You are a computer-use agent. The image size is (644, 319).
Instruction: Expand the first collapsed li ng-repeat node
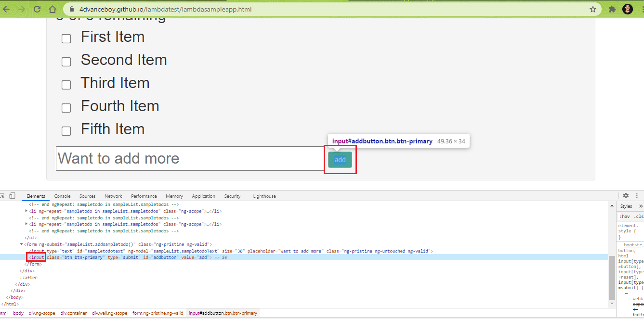26,211
